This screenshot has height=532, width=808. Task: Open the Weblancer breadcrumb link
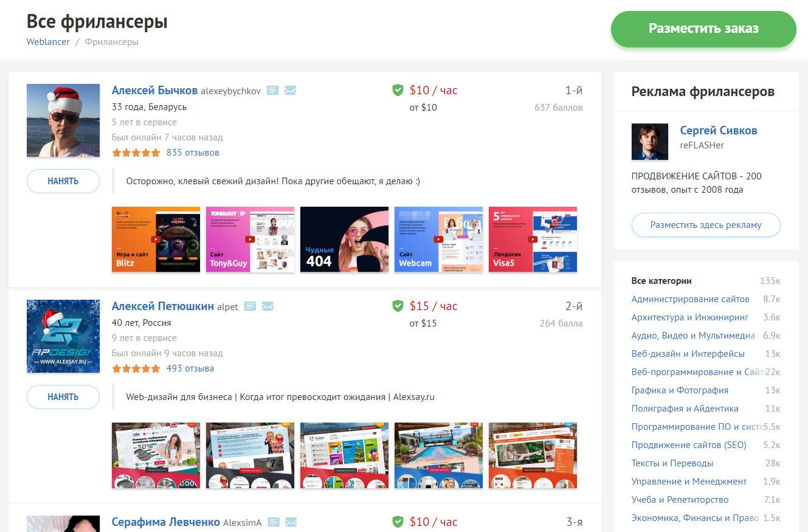(x=48, y=42)
